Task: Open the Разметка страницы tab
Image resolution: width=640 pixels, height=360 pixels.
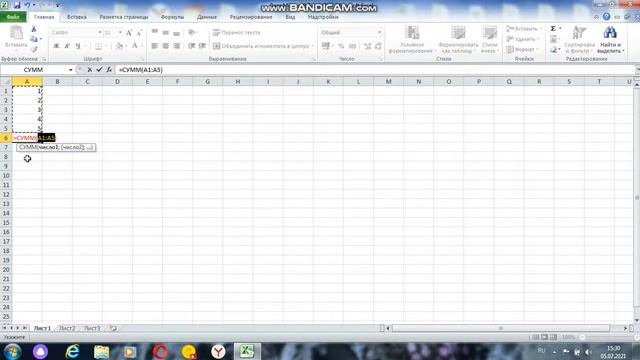Action: [x=124, y=17]
